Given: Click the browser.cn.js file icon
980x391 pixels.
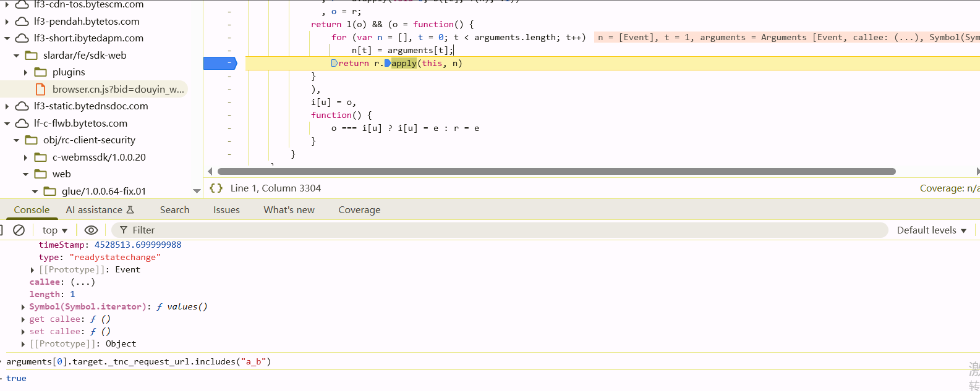Looking at the screenshot, I should point(41,90).
